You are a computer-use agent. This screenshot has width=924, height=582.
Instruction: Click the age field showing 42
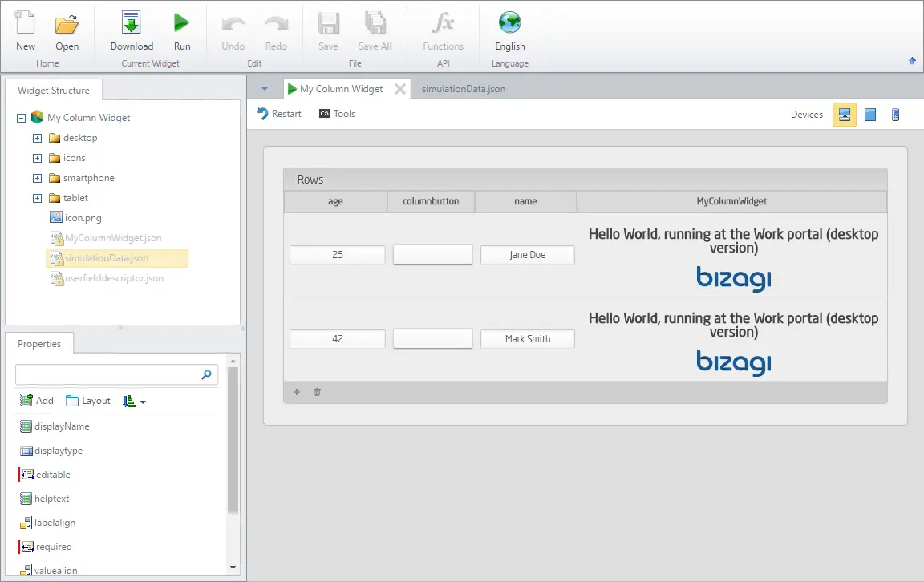[x=338, y=339]
